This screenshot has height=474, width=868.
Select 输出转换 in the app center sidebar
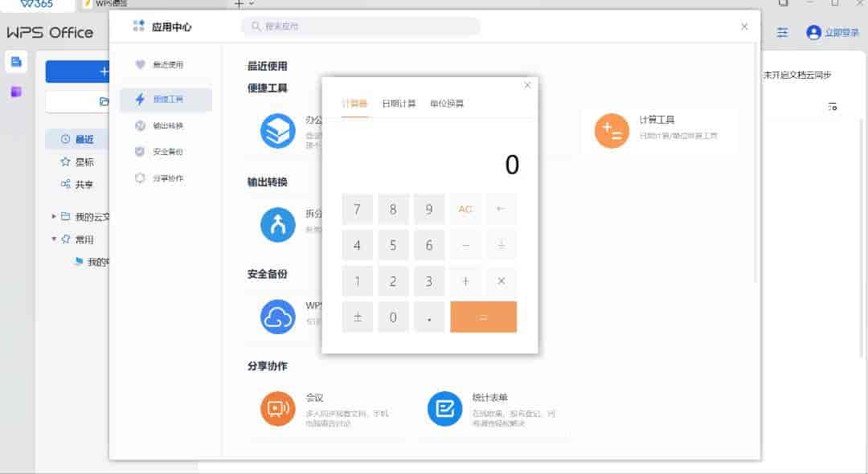[x=168, y=126]
